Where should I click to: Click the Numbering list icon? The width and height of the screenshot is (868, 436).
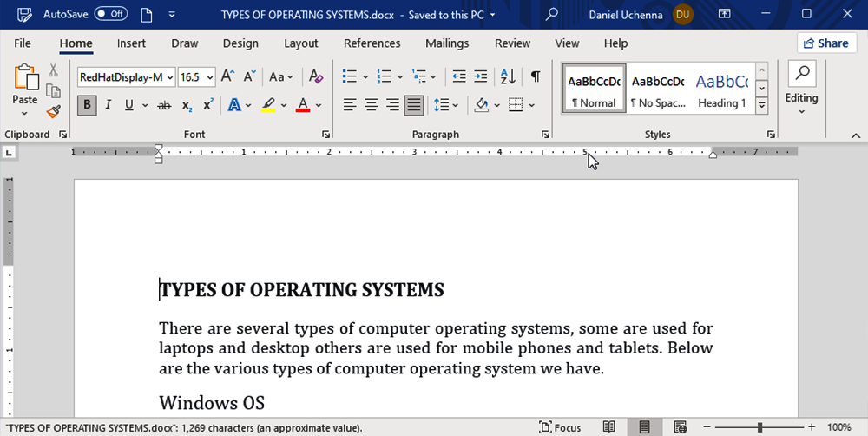pyautogui.click(x=385, y=76)
